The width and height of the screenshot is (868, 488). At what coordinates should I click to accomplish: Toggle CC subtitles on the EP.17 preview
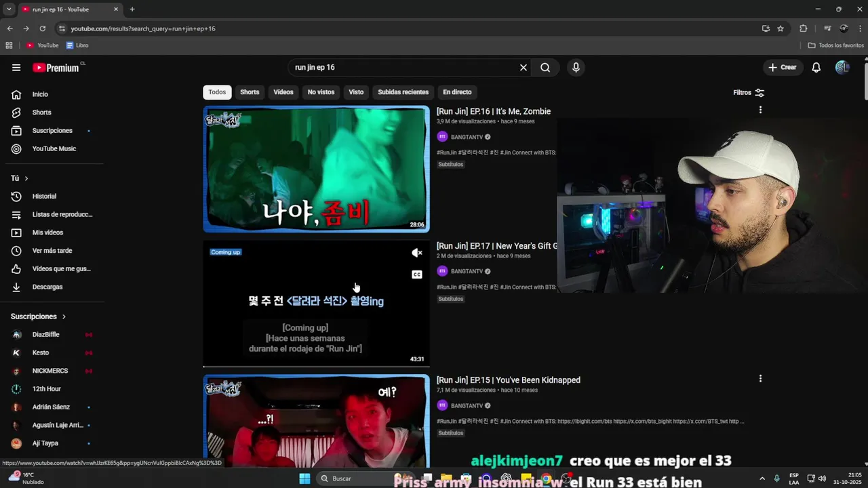pos(417,274)
